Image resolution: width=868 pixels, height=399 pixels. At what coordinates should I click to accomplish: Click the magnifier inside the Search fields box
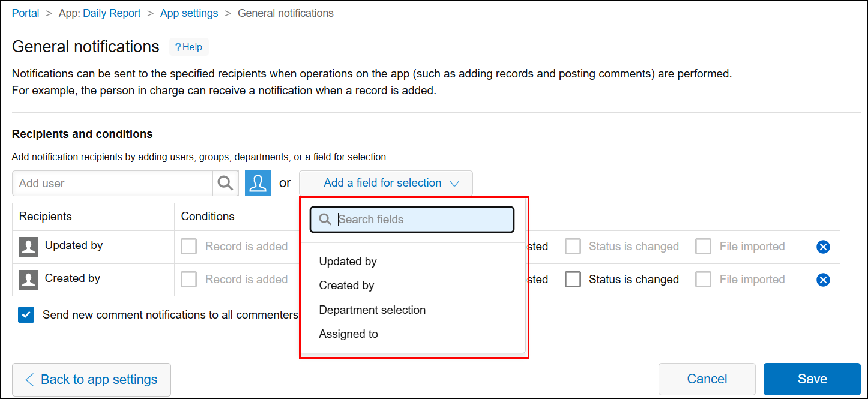[325, 219]
